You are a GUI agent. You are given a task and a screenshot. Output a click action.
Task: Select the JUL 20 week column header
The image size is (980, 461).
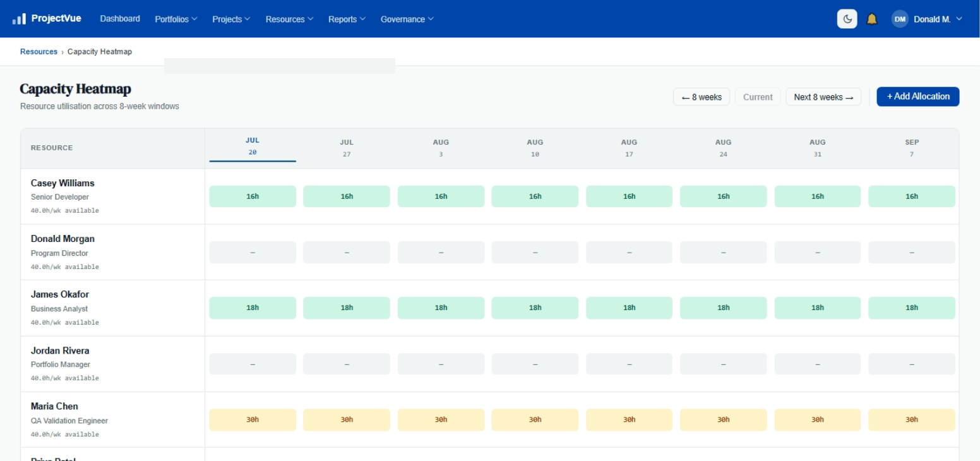pos(253,147)
